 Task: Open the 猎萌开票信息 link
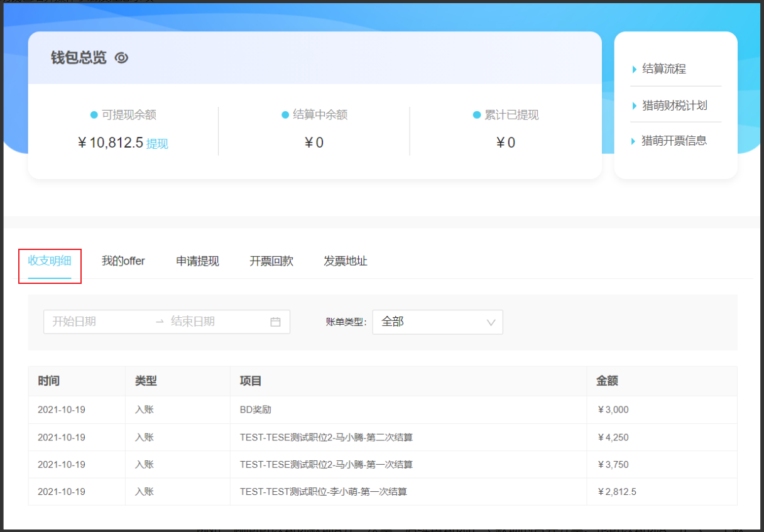click(674, 141)
